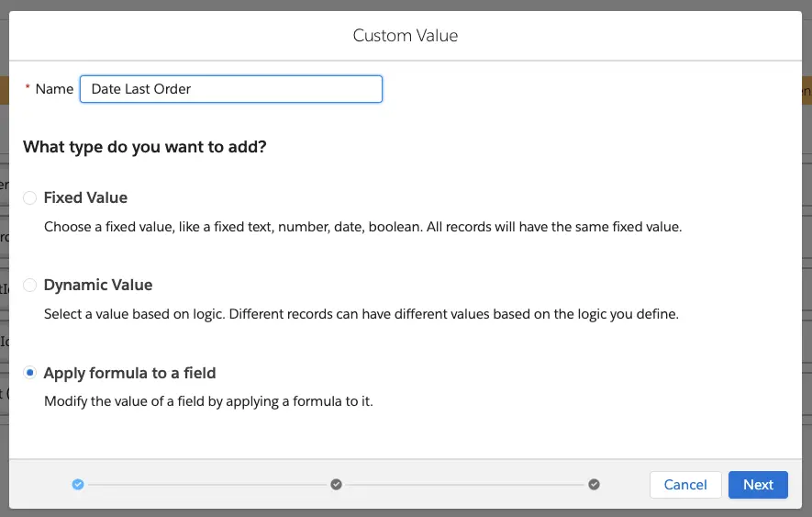Click the Fixed Value label text
This screenshot has height=517, width=812.
coord(85,197)
